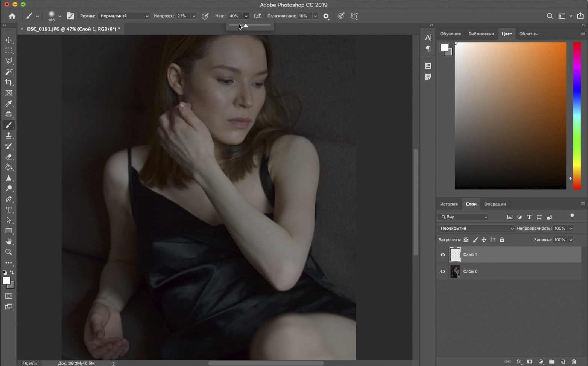Expand the Перекрытие layer blend dropdown

[476, 229]
